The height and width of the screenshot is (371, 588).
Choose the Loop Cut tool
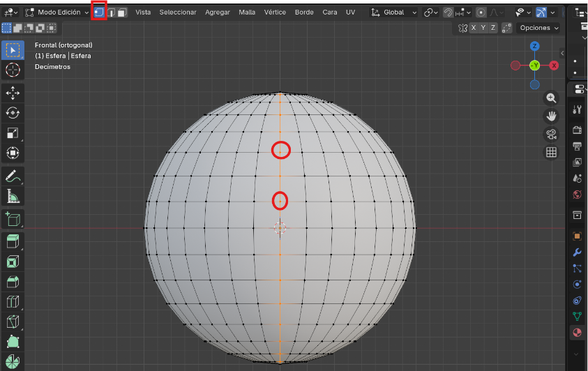pos(13,302)
